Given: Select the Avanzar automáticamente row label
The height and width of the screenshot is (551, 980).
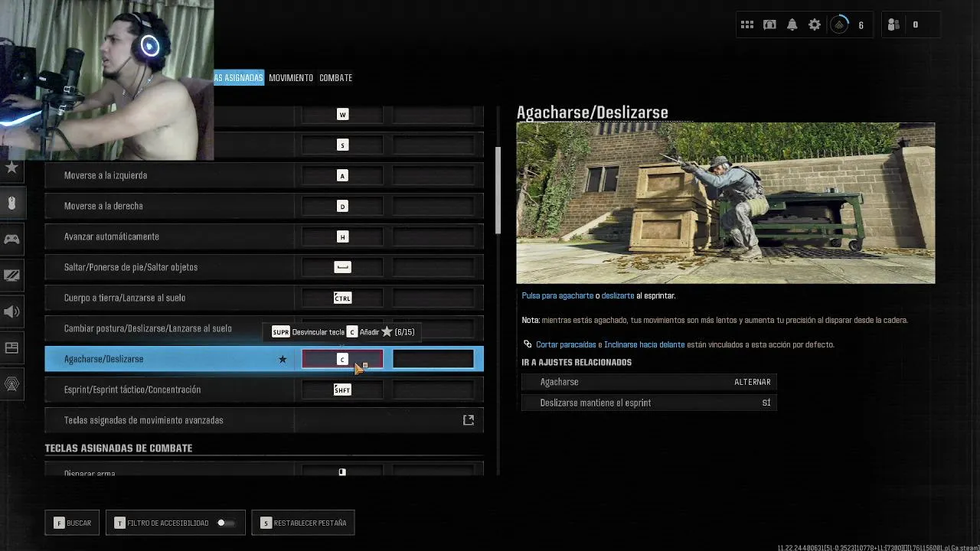Looking at the screenshot, I should pos(112,236).
